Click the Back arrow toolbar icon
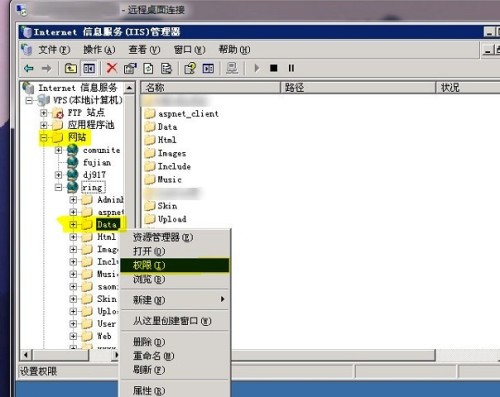500x397 pixels. coord(29,68)
